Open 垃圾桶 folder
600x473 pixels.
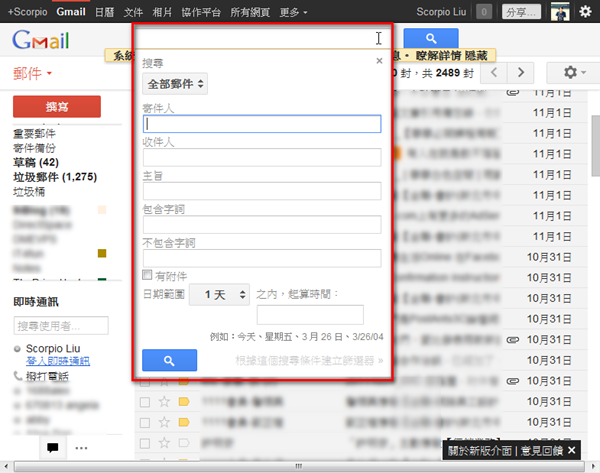(x=29, y=191)
